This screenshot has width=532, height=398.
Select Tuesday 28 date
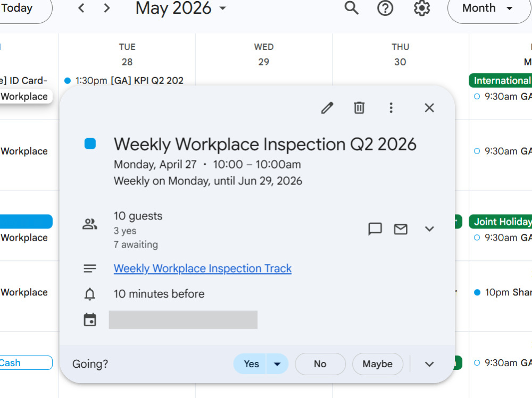point(127,62)
